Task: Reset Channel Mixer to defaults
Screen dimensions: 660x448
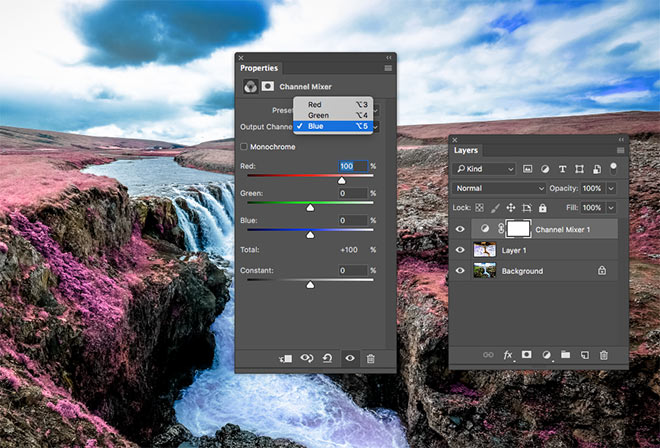Action: pos(327,358)
